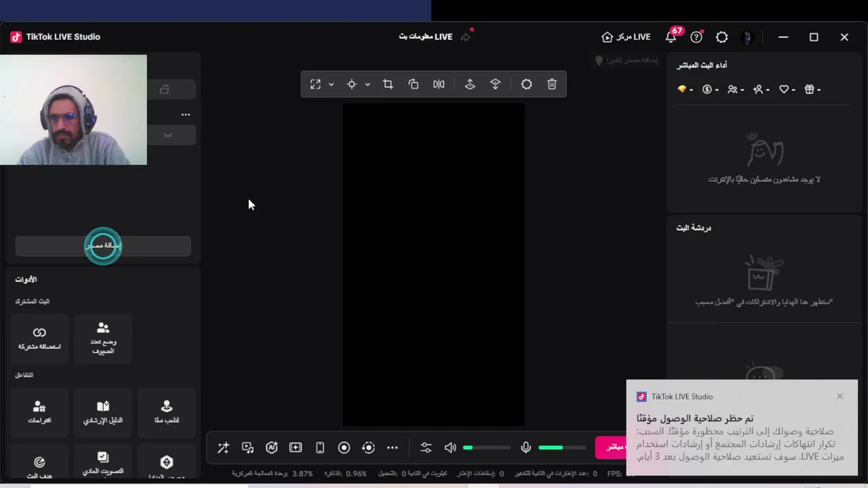Open the replay capture circular icon
Viewport: 868px width, 488px height.
point(368,447)
